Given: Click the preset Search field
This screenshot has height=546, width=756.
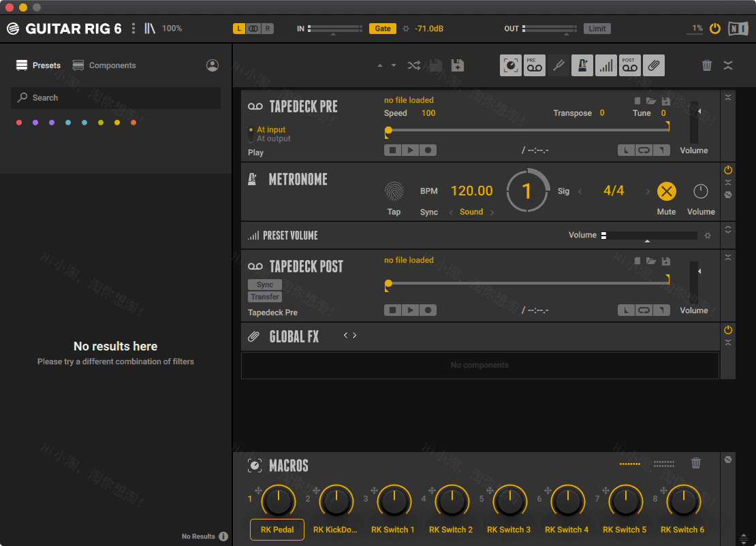Looking at the screenshot, I should tap(116, 98).
